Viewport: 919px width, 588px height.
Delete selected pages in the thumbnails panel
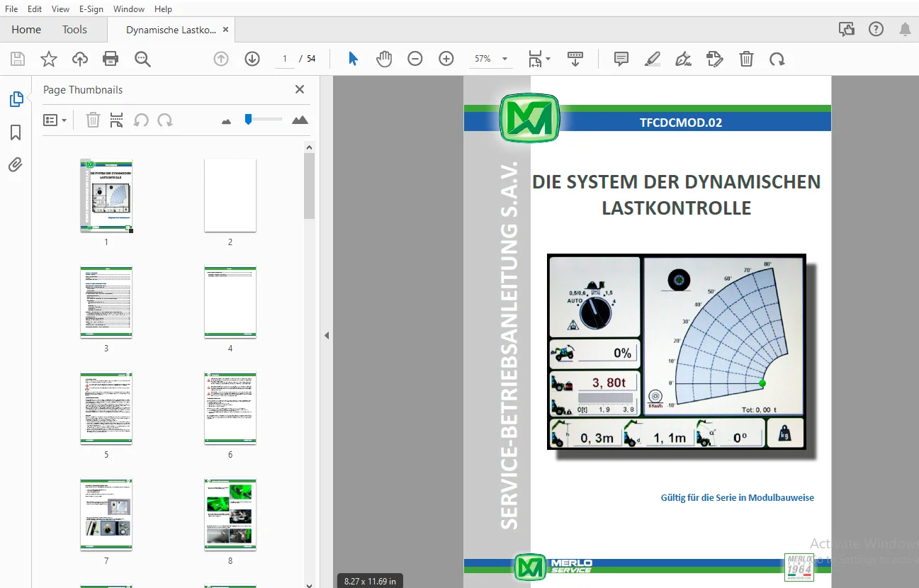point(93,120)
